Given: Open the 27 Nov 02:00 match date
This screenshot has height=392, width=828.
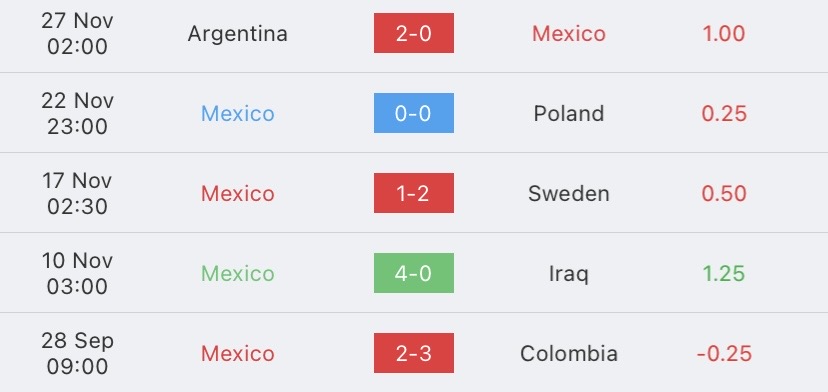Looking at the screenshot, I should pos(78,33).
